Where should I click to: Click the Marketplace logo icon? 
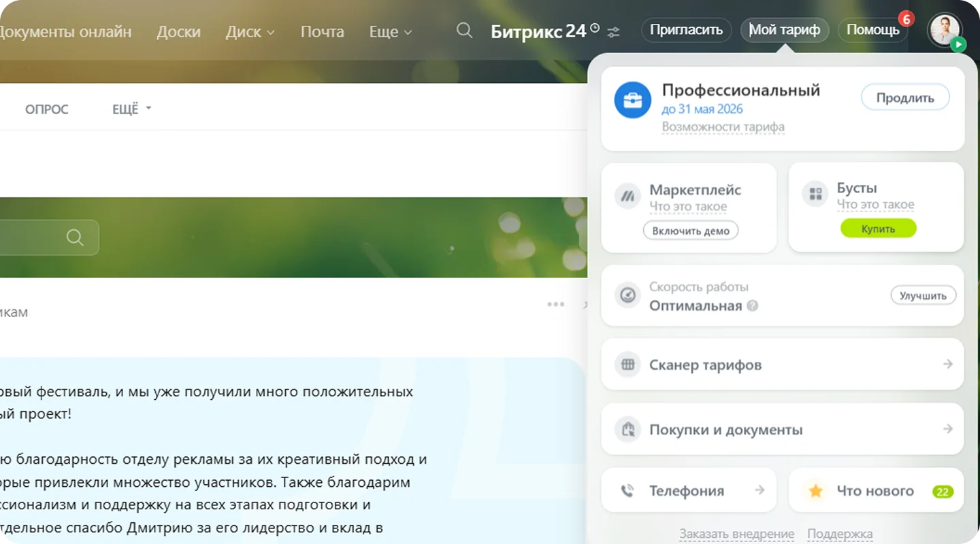tap(627, 196)
